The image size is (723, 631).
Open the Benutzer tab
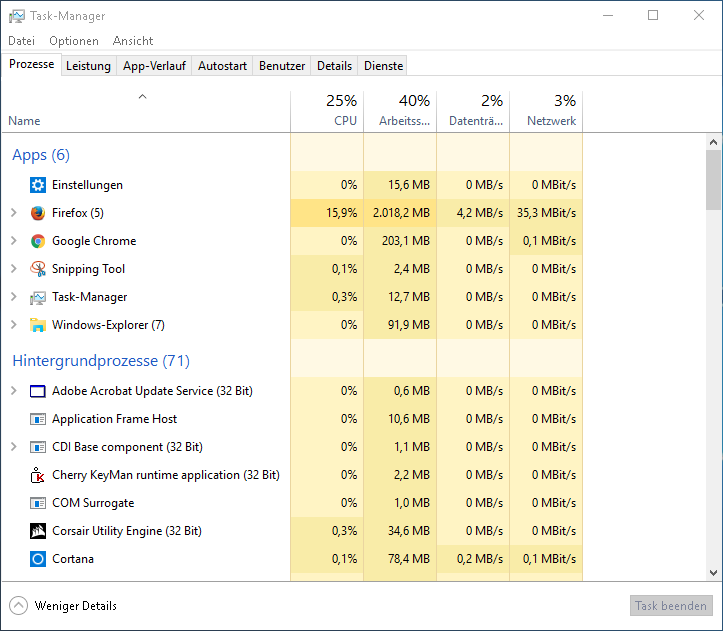click(x=282, y=66)
